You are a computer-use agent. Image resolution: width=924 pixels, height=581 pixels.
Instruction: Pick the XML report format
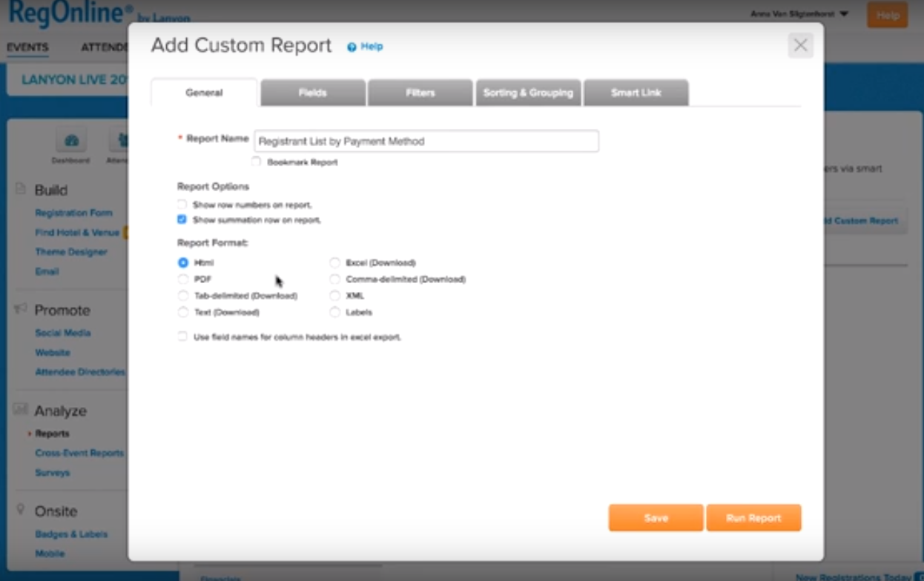coord(335,296)
